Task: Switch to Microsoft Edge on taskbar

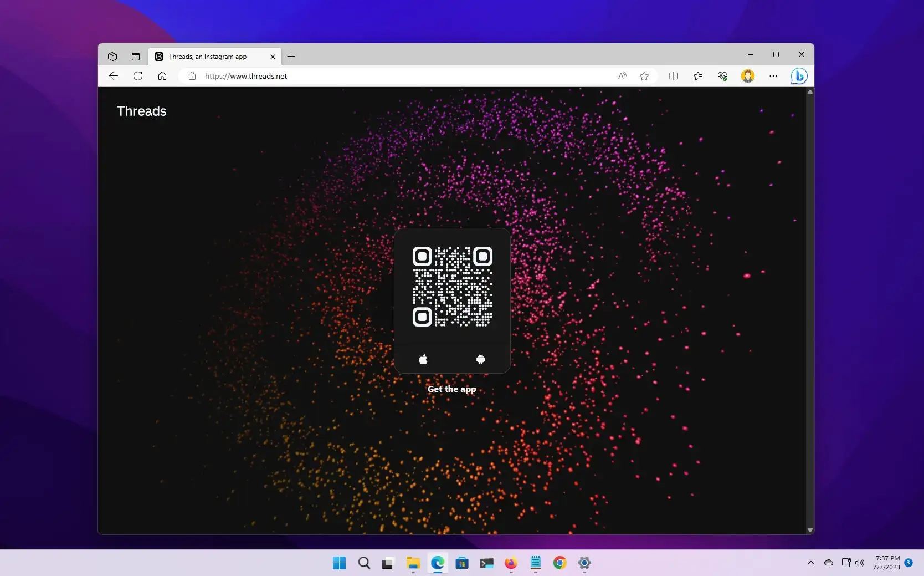Action: click(438, 563)
